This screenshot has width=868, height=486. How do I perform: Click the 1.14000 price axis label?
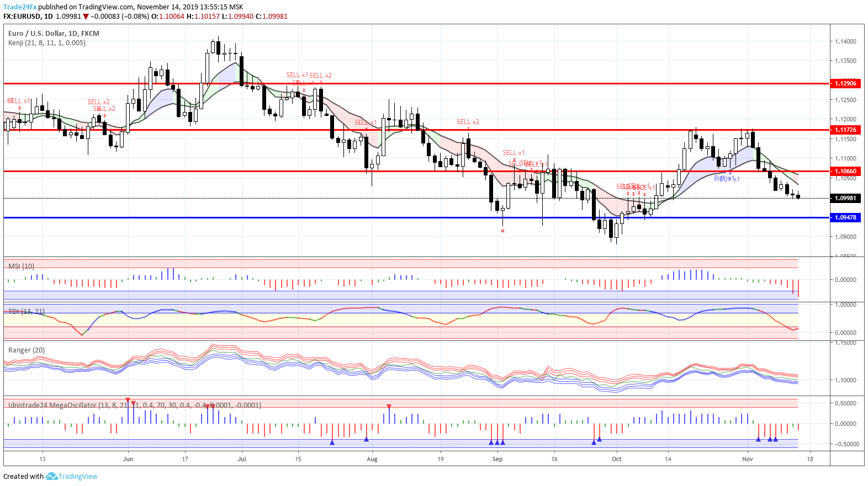click(845, 42)
